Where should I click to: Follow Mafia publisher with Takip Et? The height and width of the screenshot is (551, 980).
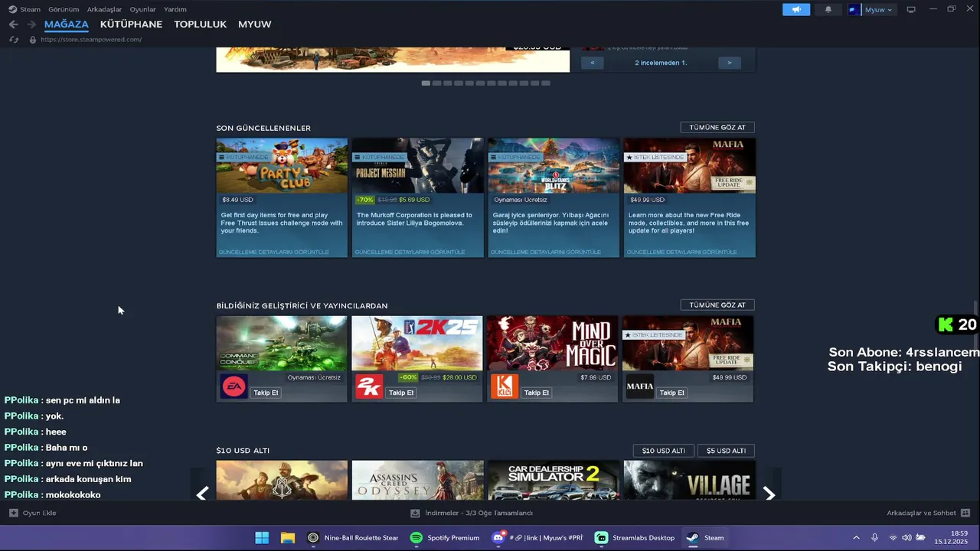point(671,393)
